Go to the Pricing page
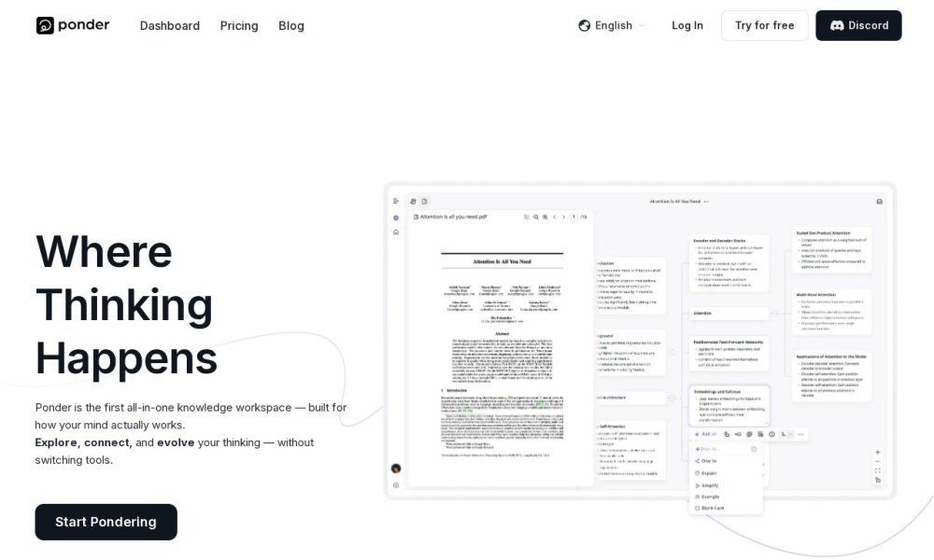This screenshot has height=560, width=934. (x=239, y=25)
